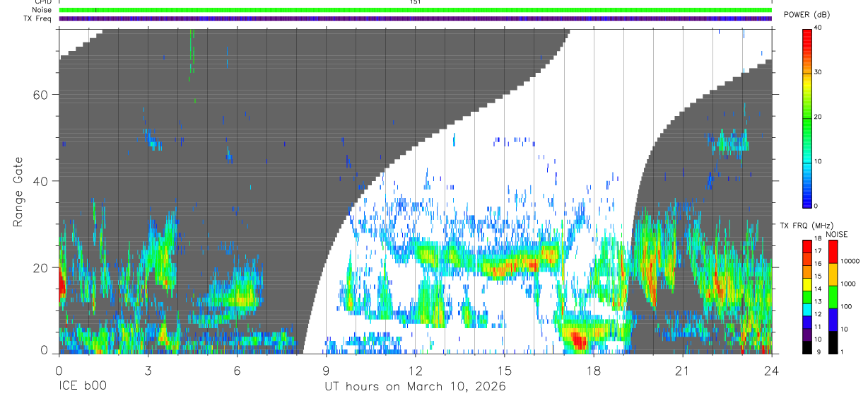Pick the yellow 1000 block in NOISE legend
This screenshot has width=868, height=401.
tap(832, 274)
